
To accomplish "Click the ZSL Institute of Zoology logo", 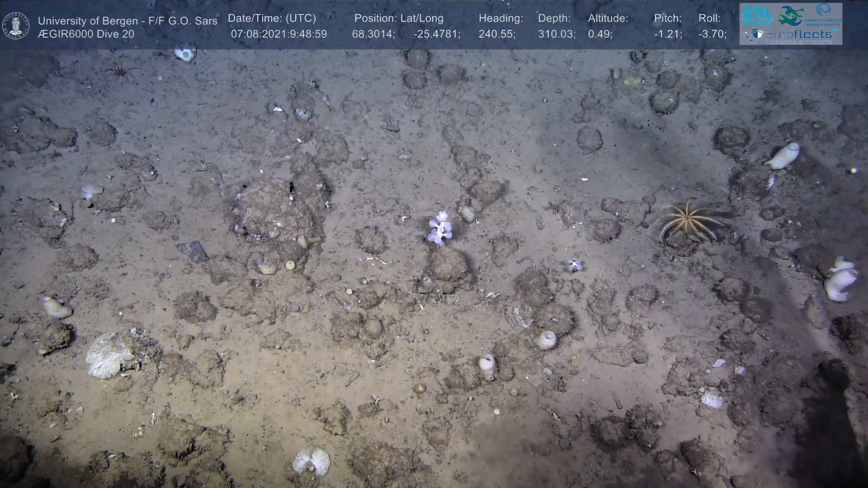I will pyautogui.click(x=757, y=16).
